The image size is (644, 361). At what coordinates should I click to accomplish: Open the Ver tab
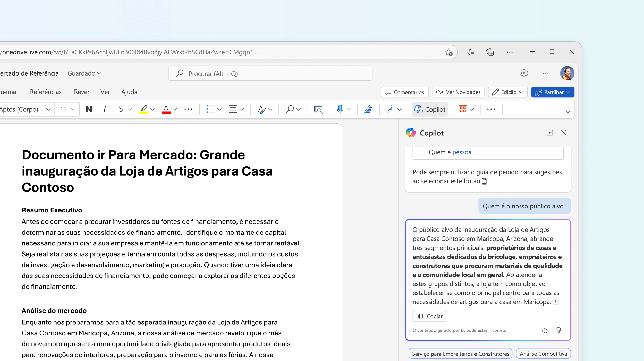point(105,92)
